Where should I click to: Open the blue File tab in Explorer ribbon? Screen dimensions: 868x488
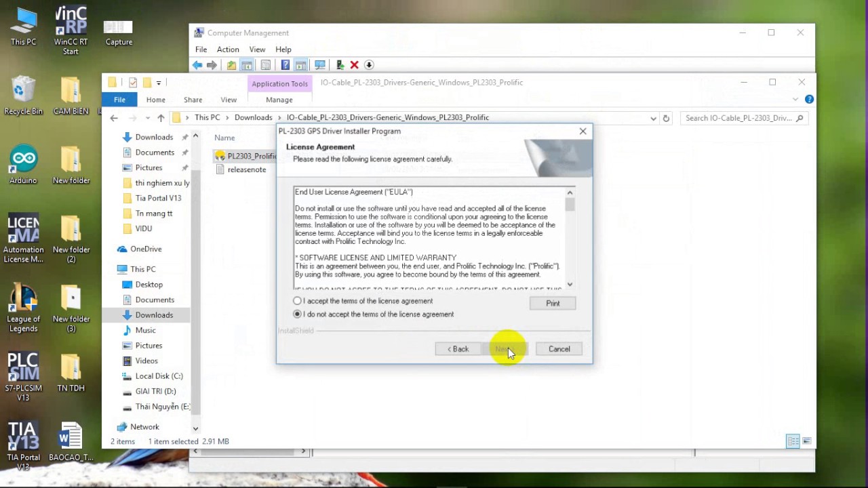119,100
